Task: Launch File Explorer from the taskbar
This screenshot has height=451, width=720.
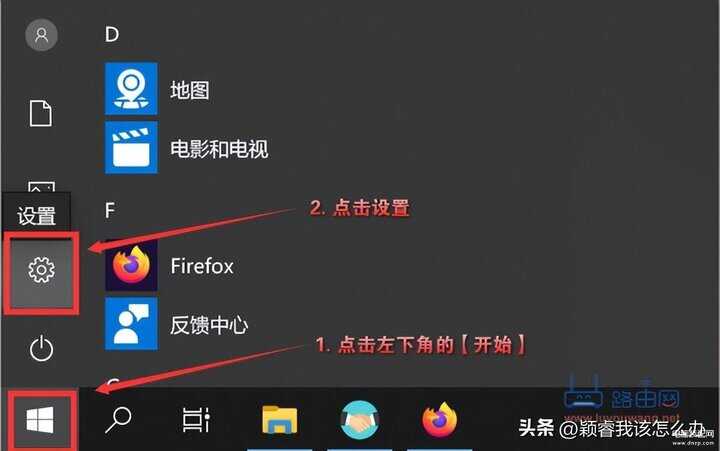Action: (x=279, y=419)
